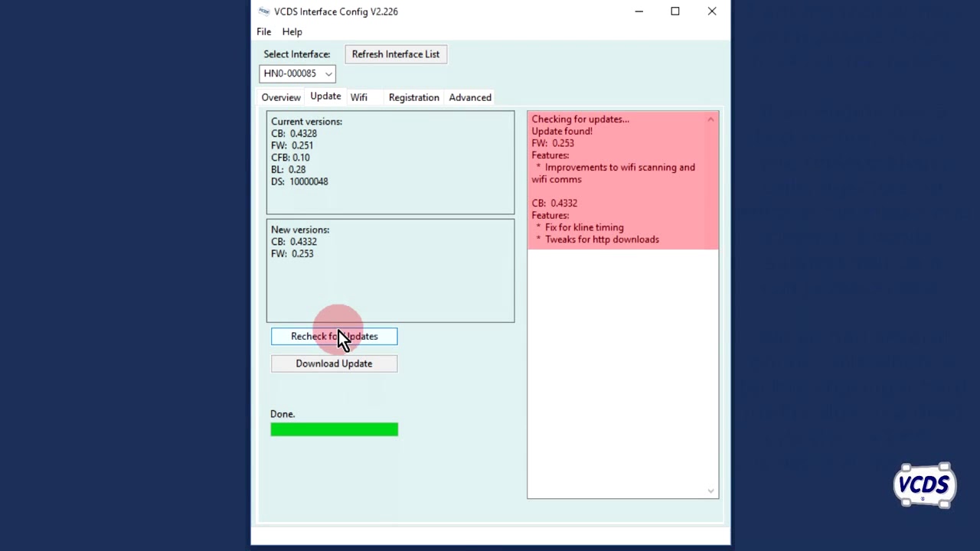
Task: Switch to the Overview tab
Action: click(281, 97)
